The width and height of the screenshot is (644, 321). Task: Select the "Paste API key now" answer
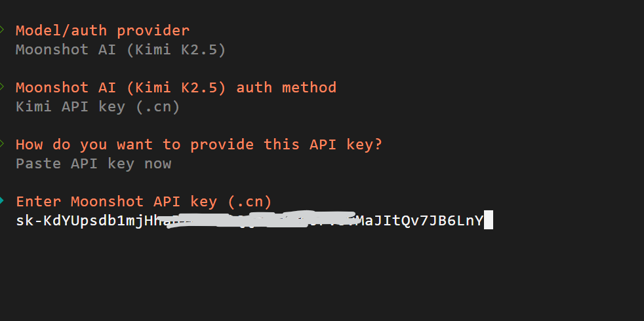click(x=93, y=164)
